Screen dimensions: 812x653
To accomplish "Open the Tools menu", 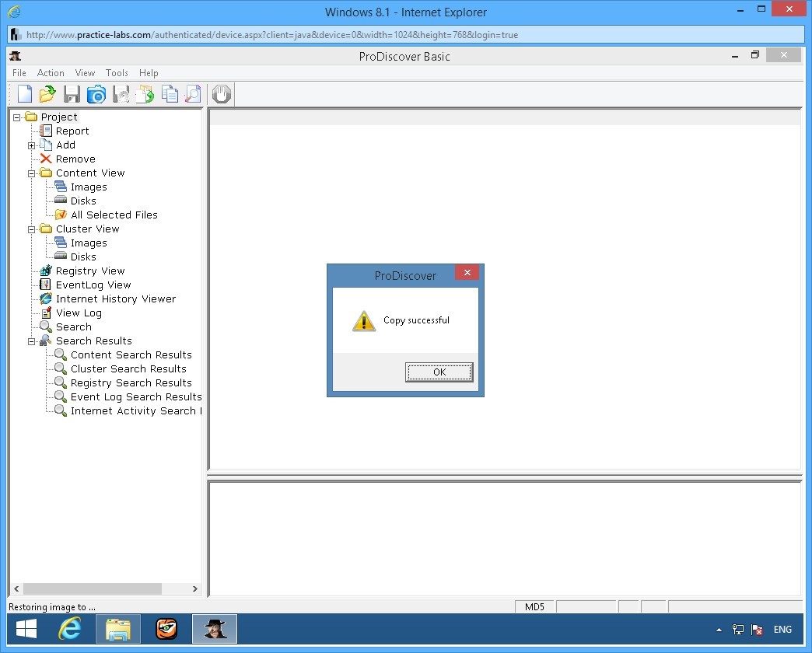I will [x=117, y=73].
